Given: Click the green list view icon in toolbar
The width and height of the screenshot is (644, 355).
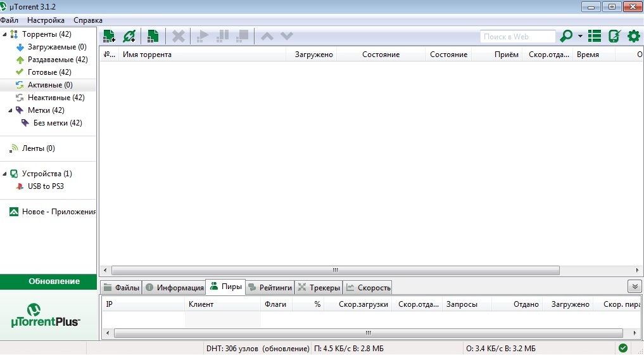Looking at the screenshot, I should pos(594,36).
